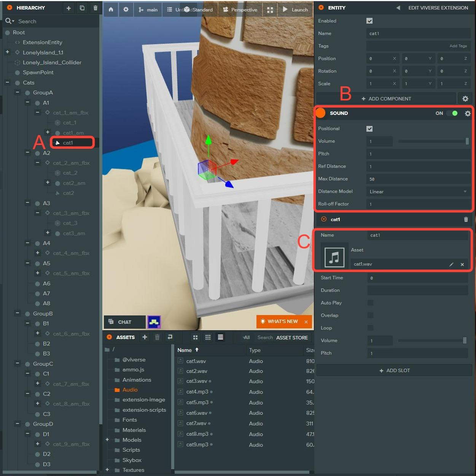Expand the LonelyIsland_1.1 node
Viewport: 476px width, 476px height.
coord(7,52)
